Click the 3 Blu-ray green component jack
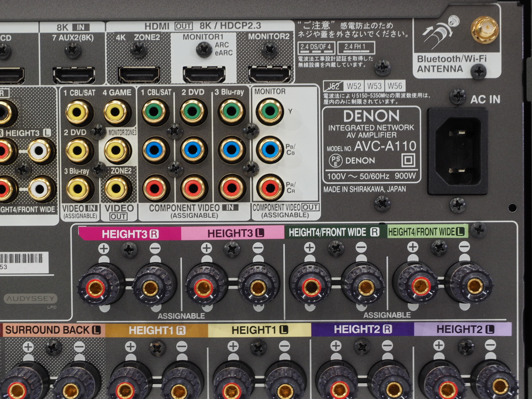This screenshot has height=399, width=532. point(232,111)
